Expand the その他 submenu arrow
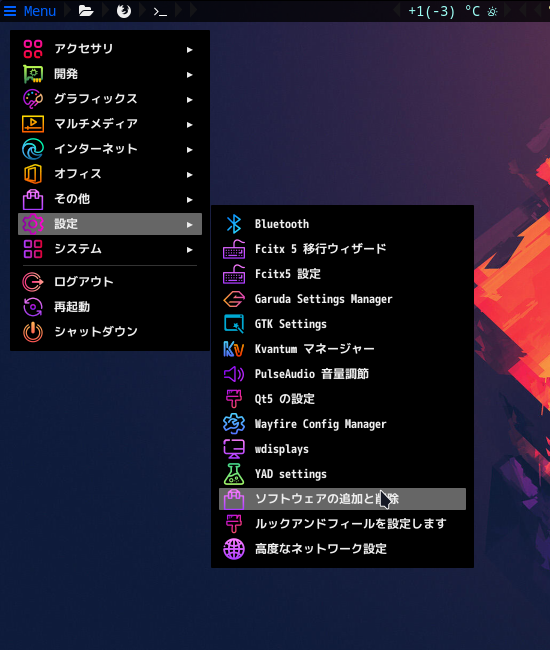The width and height of the screenshot is (550, 650). 189,200
